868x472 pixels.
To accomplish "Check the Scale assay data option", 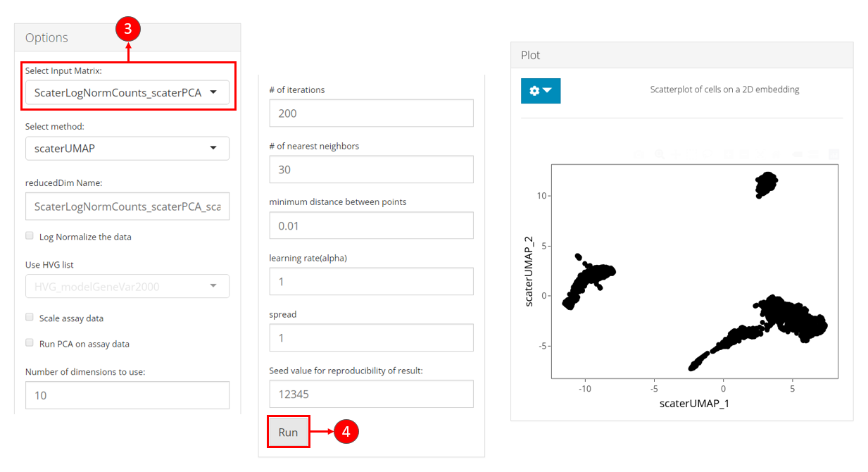I will 30,318.
